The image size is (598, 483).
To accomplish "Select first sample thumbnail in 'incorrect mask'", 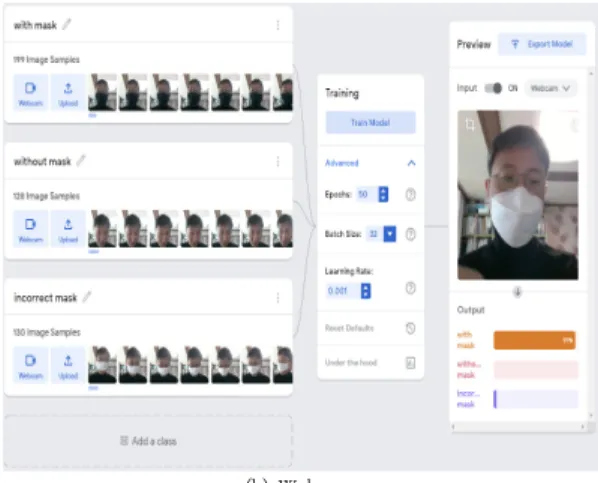I will 102,365.
